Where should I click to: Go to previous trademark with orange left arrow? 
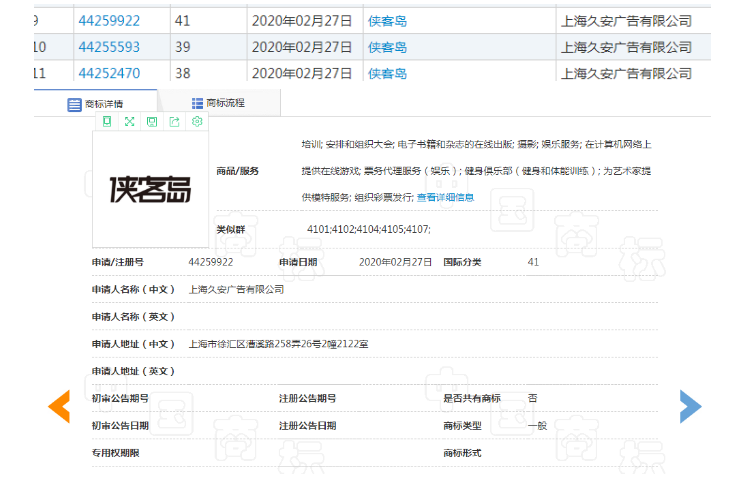[59, 406]
